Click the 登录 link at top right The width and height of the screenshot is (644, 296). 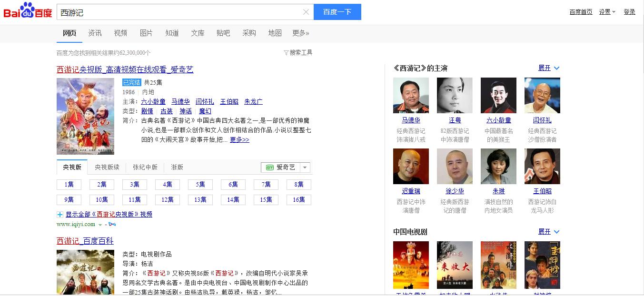(629, 11)
